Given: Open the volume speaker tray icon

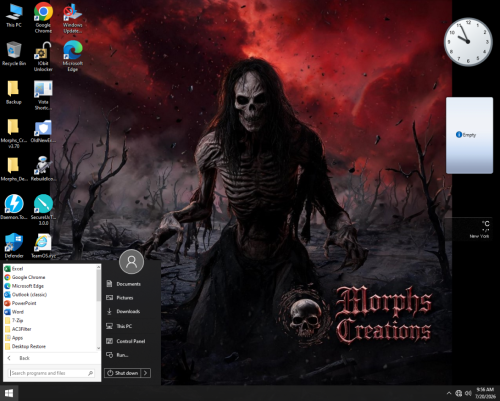Looking at the screenshot, I should click(468, 393).
